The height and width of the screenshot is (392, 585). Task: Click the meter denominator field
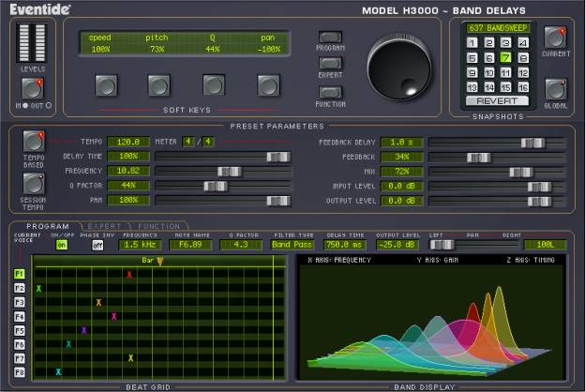pyautogui.click(x=208, y=142)
